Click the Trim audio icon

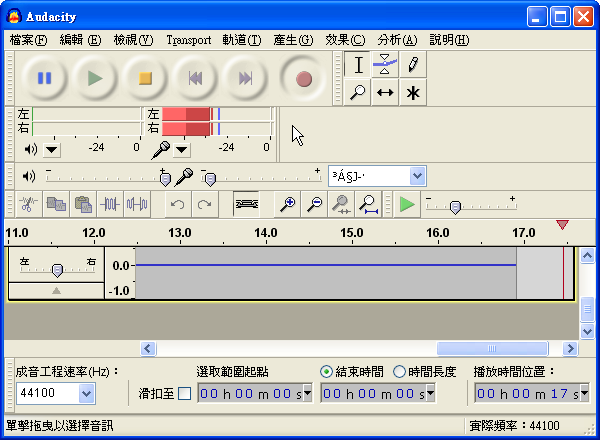[x=110, y=204]
